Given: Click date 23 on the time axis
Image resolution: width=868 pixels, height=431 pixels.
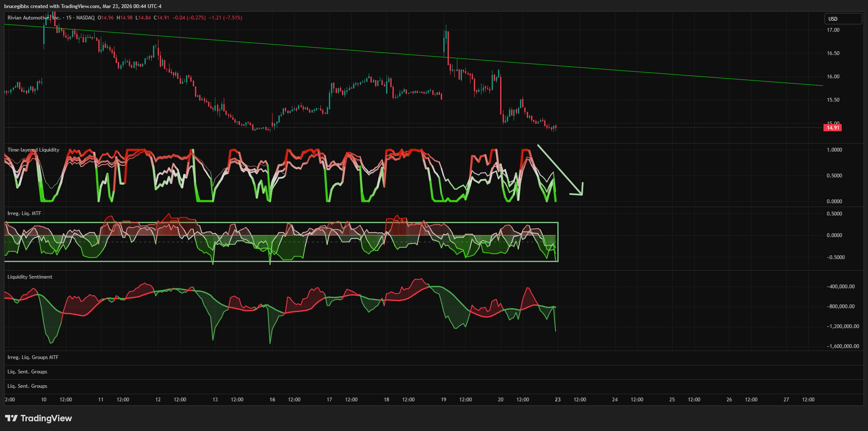Looking at the screenshot, I should (x=557, y=400).
